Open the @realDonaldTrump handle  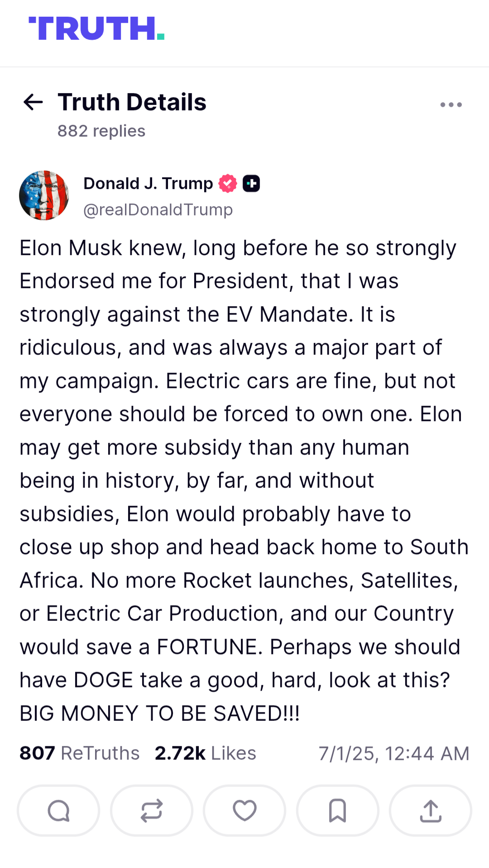(158, 210)
